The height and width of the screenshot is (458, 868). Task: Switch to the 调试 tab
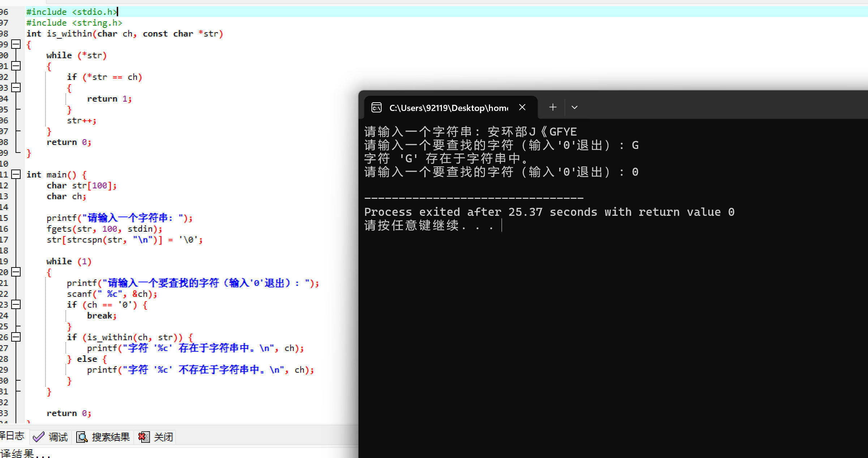click(58, 437)
